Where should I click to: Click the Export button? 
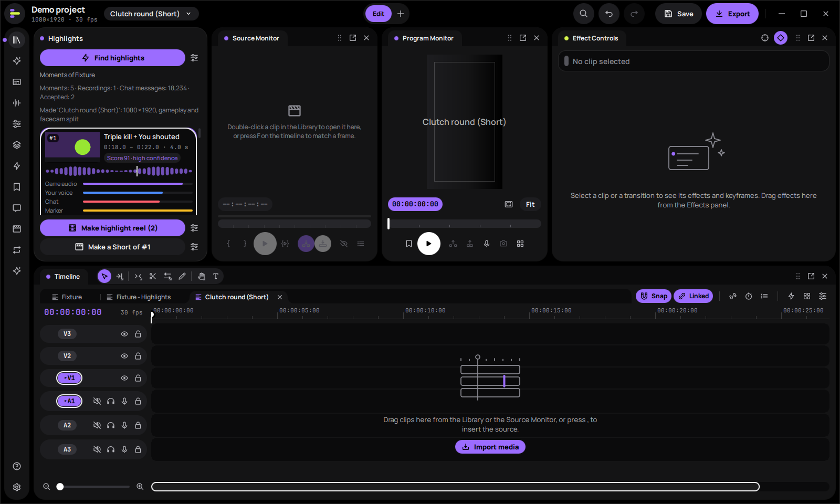click(732, 14)
